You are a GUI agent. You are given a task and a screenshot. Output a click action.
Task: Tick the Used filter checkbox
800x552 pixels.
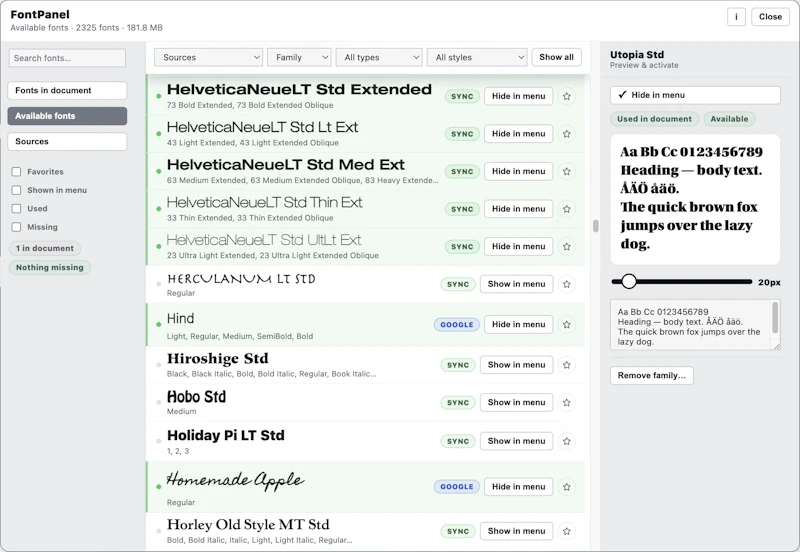click(16, 209)
